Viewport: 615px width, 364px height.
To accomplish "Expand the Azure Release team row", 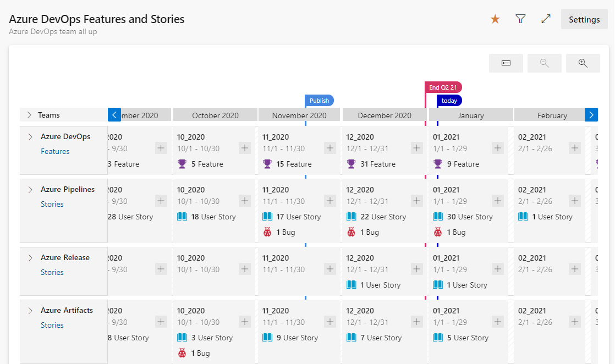I will pyautogui.click(x=30, y=258).
